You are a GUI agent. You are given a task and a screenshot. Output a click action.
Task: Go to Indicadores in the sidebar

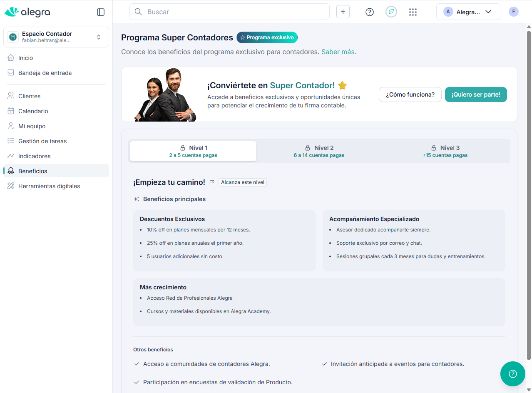(35, 156)
